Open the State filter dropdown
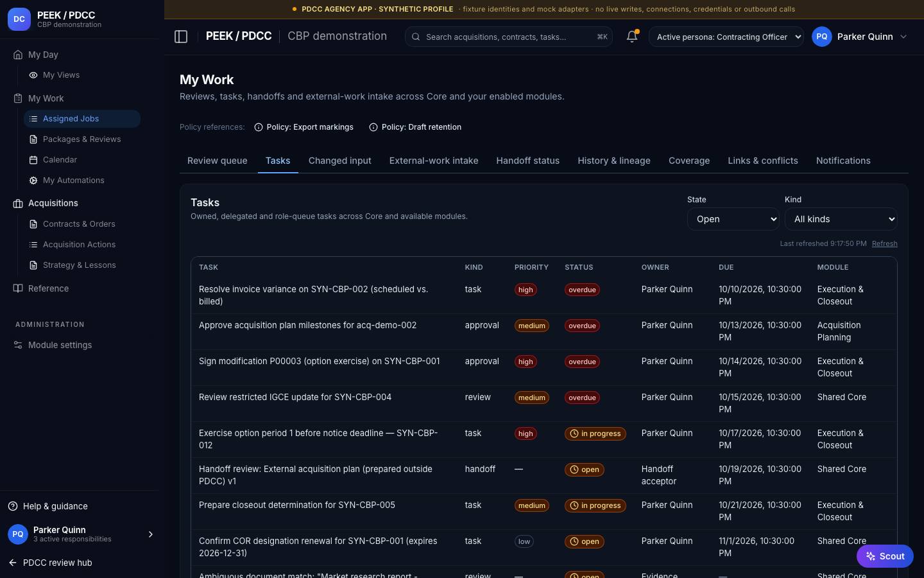Viewport: 924px width, 578px height. click(733, 219)
